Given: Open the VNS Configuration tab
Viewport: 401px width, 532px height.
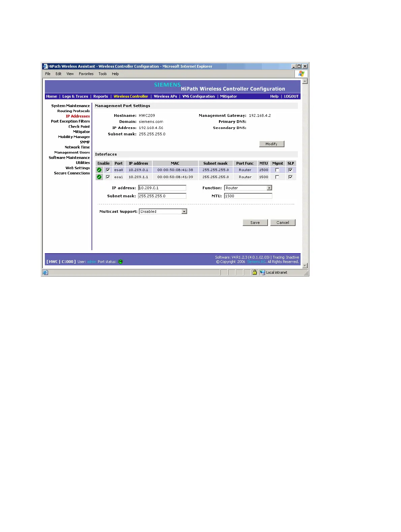Looking at the screenshot, I should pos(199,96).
